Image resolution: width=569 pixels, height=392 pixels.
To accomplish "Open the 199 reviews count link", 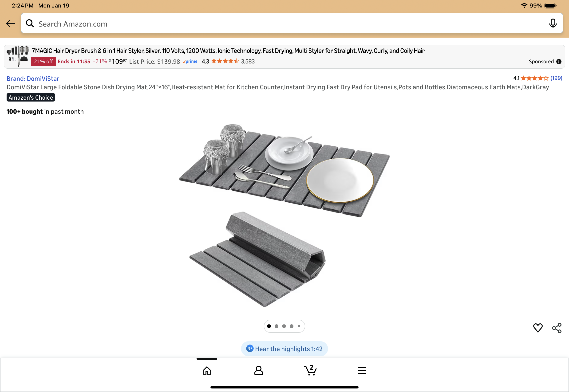I will (556, 78).
